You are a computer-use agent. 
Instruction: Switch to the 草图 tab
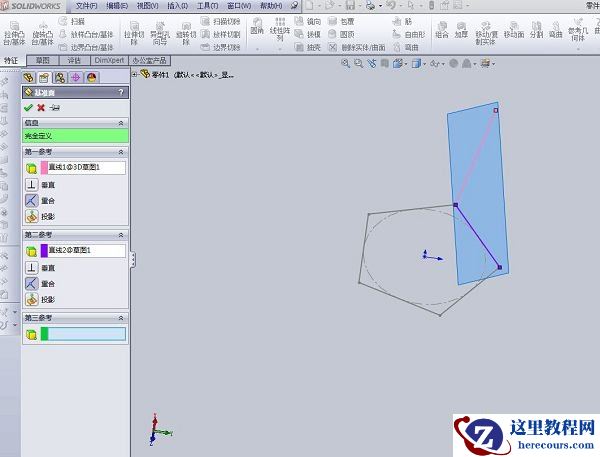44,60
